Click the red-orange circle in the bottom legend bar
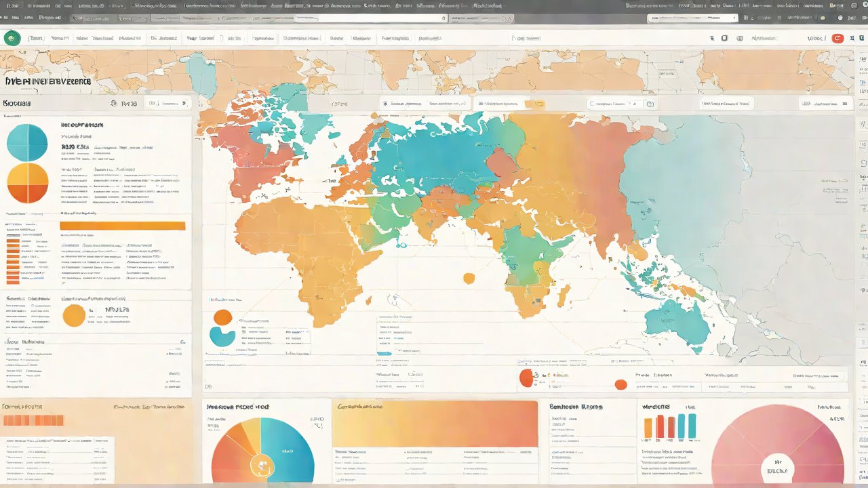This screenshot has width=868, height=488. click(x=526, y=378)
